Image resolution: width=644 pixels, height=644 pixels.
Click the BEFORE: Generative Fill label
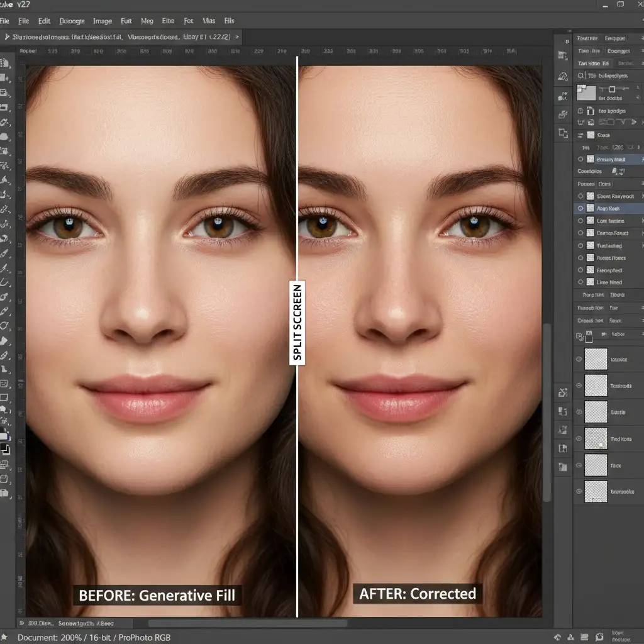(x=157, y=594)
